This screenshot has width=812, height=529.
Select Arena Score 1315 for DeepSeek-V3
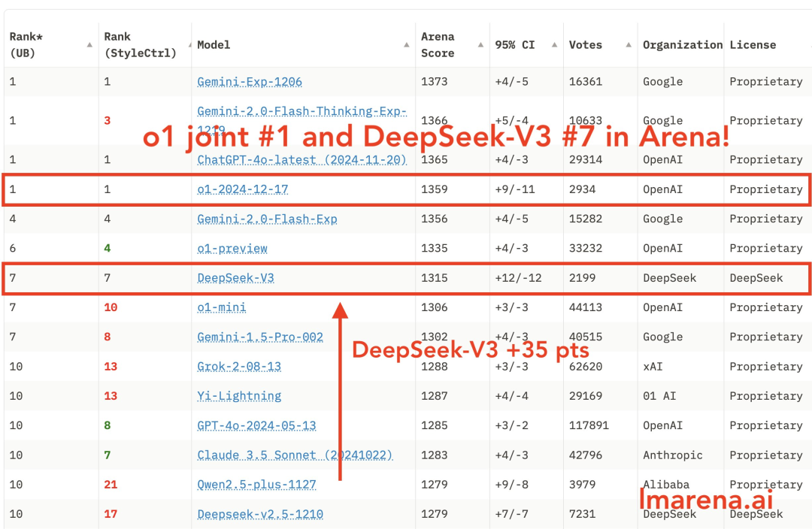point(434,278)
